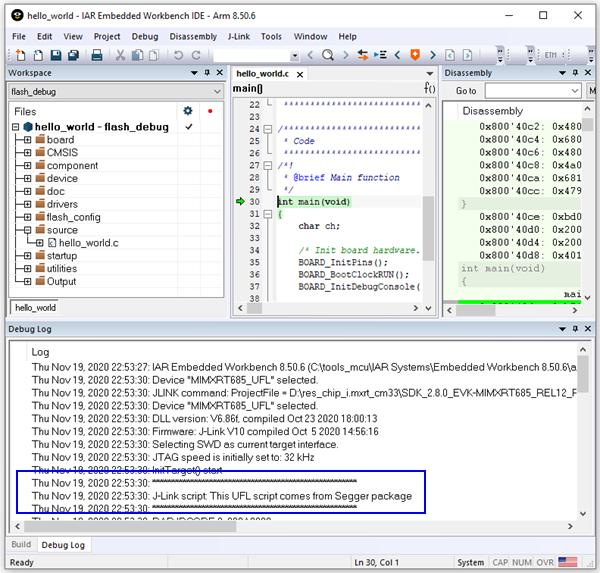Open the editor tab list dropdown arrow
The height and width of the screenshot is (573, 600).
[430, 73]
